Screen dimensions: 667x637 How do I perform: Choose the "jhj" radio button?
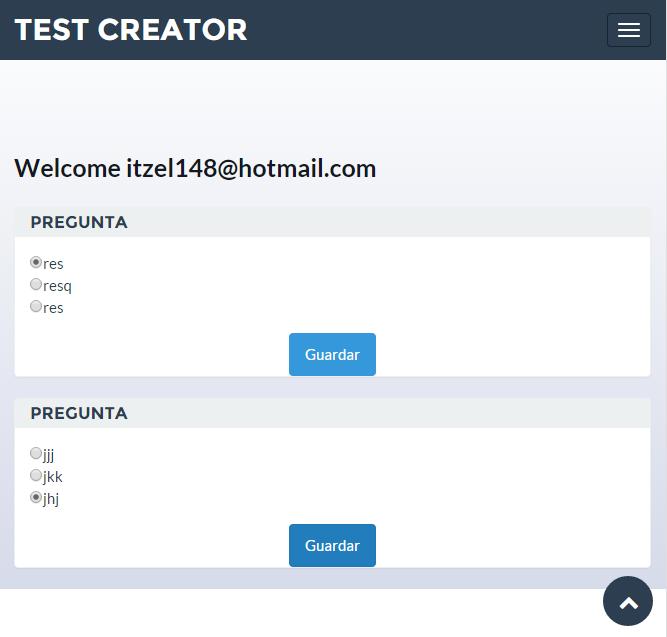point(37,497)
